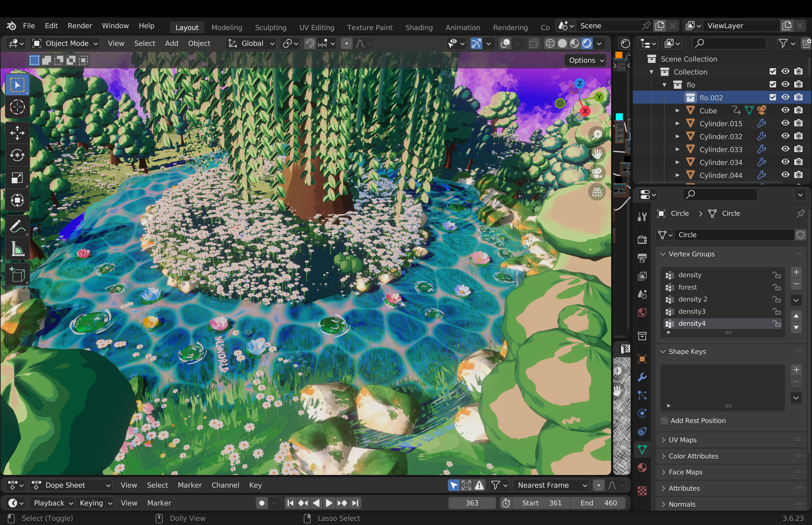Activate the Rotate tool

click(17, 155)
